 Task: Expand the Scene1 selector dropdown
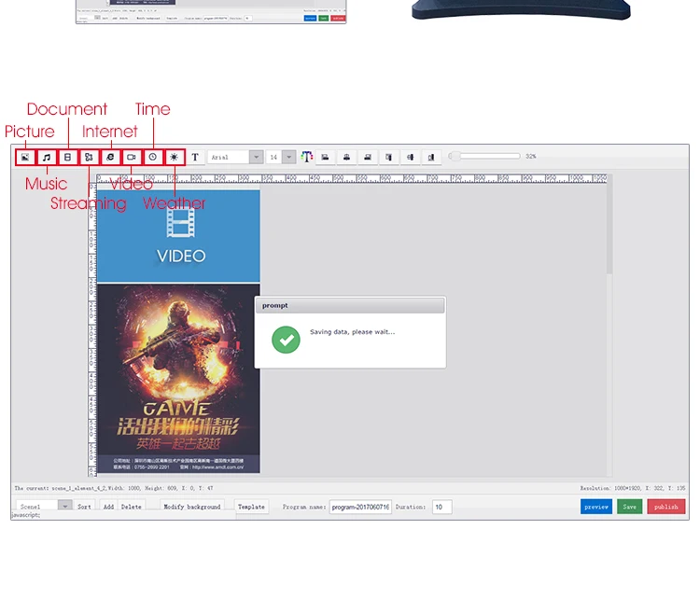65,507
